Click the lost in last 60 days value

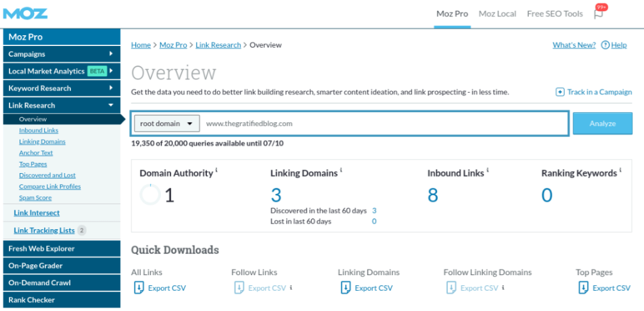coord(374,222)
